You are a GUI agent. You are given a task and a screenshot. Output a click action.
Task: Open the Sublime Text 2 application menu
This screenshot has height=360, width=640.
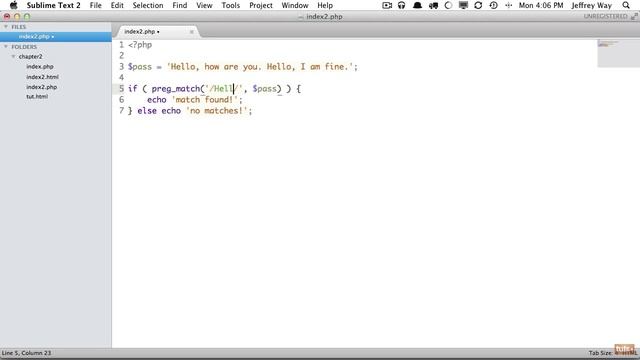point(53,5)
